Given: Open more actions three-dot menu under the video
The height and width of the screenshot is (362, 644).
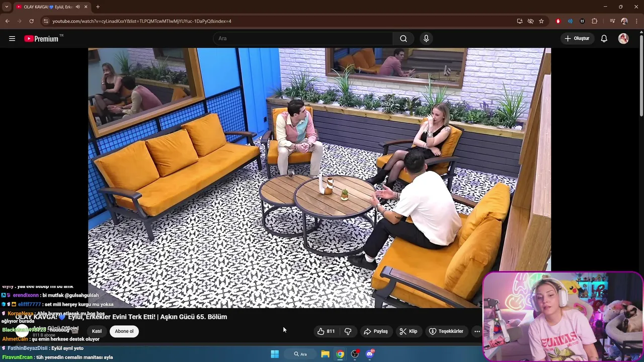Looking at the screenshot, I should [477, 331].
